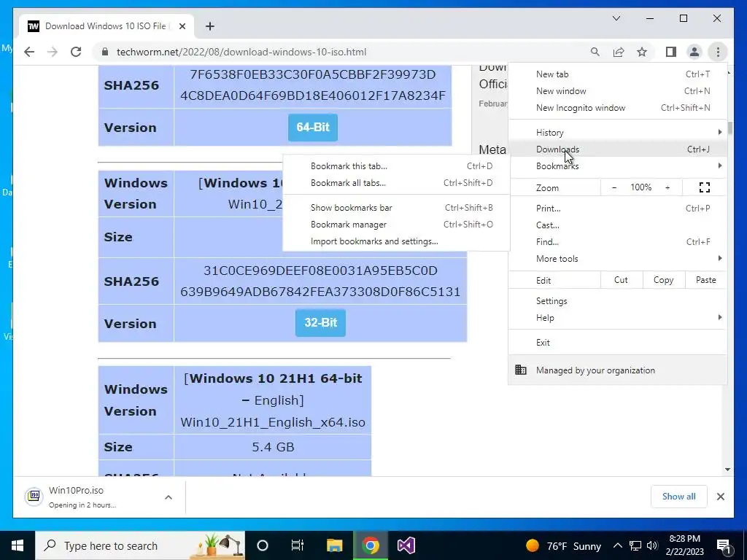Viewport: 747px width, 560px height.
Task: Click the network tray icon
Action: click(635, 545)
